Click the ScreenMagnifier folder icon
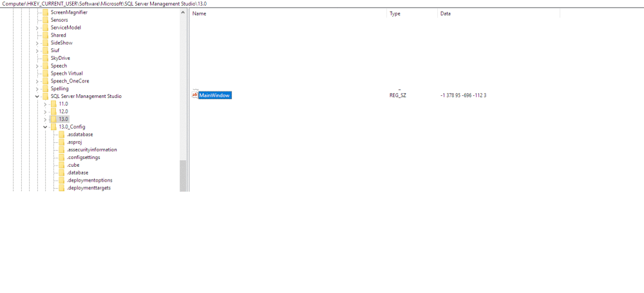644x293 pixels. click(46, 12)
